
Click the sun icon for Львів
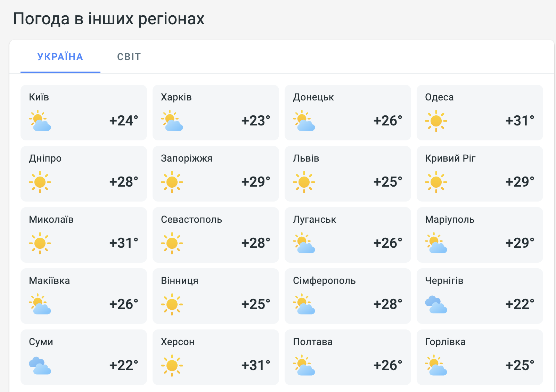304,182
